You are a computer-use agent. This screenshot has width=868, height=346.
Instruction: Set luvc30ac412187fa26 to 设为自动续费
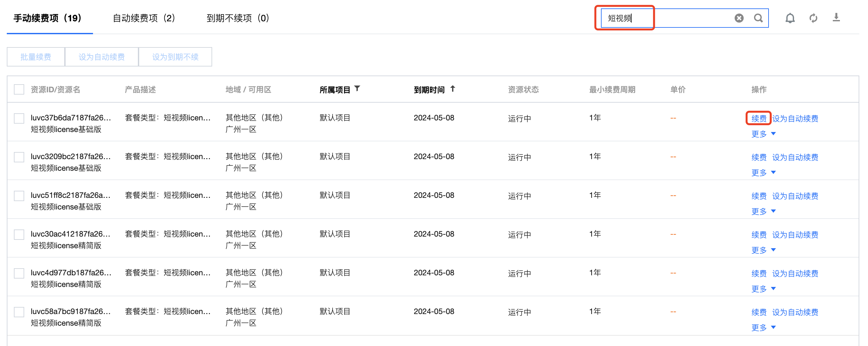(x=795, y=235)
